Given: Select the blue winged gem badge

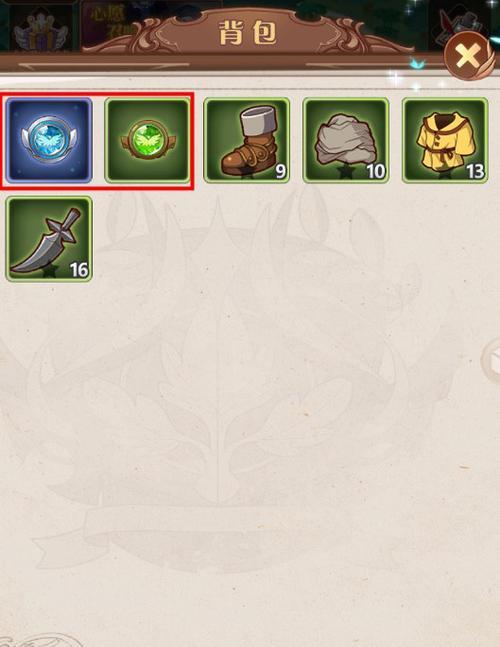Looking at the screenshot, I should pyautogui.click(x=49, y=140).
